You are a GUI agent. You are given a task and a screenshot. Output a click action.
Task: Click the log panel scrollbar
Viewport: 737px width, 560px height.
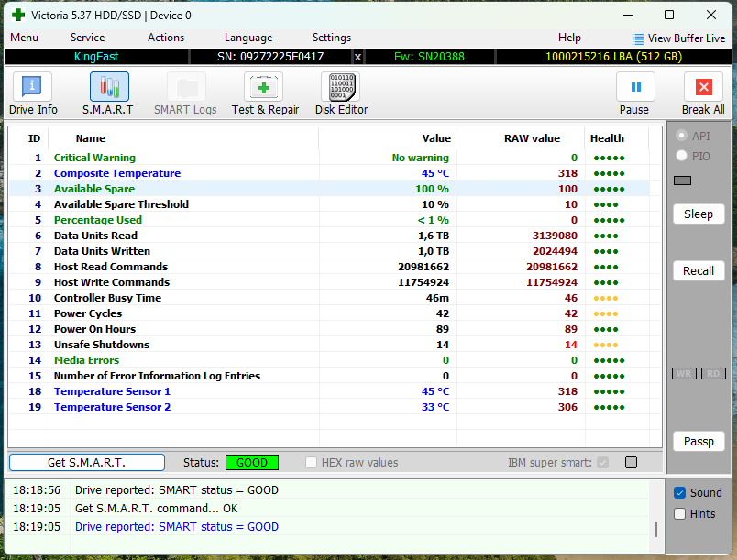(x=655, y=528)
